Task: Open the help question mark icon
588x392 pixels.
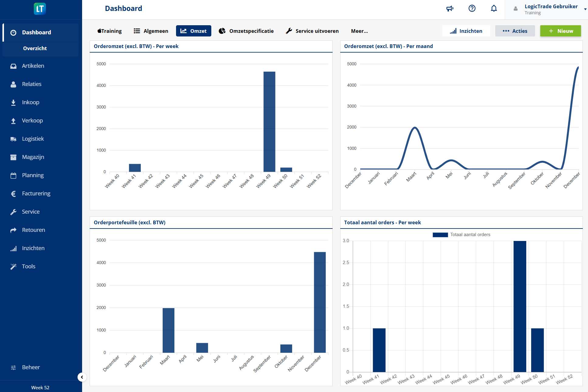Action: 472,8
